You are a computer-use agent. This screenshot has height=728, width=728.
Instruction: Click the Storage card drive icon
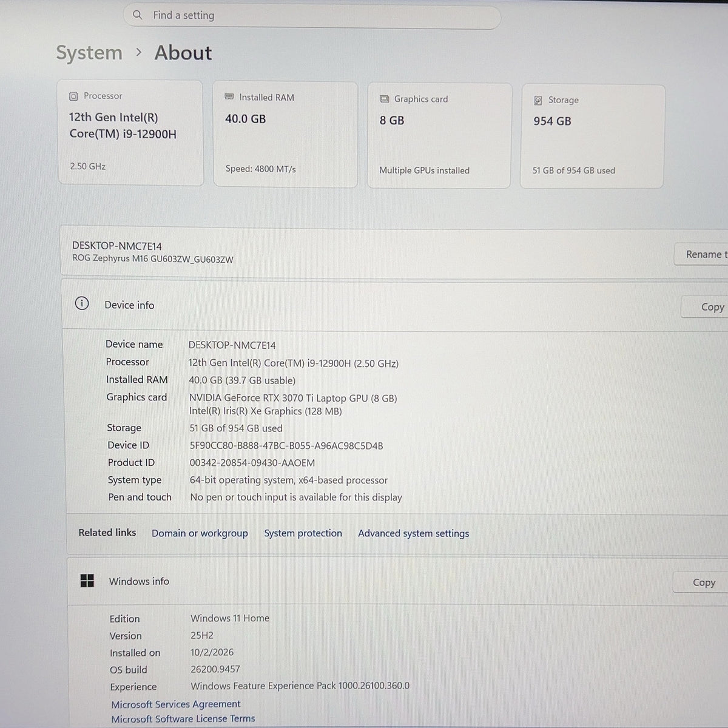coord(538,100)
